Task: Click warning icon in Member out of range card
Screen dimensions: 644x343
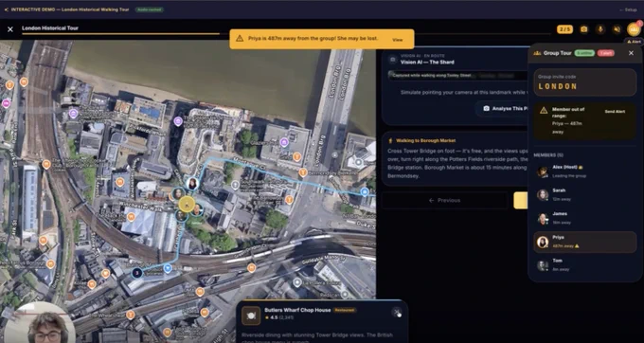Action: tap(544, 111)
